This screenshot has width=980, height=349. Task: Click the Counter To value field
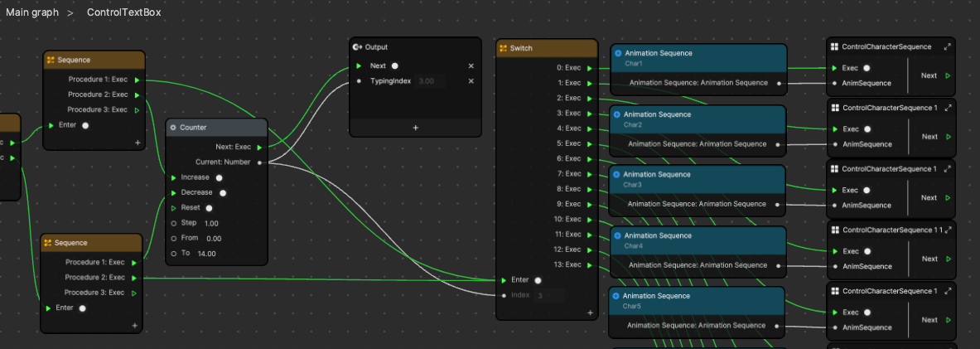(206, 254)
